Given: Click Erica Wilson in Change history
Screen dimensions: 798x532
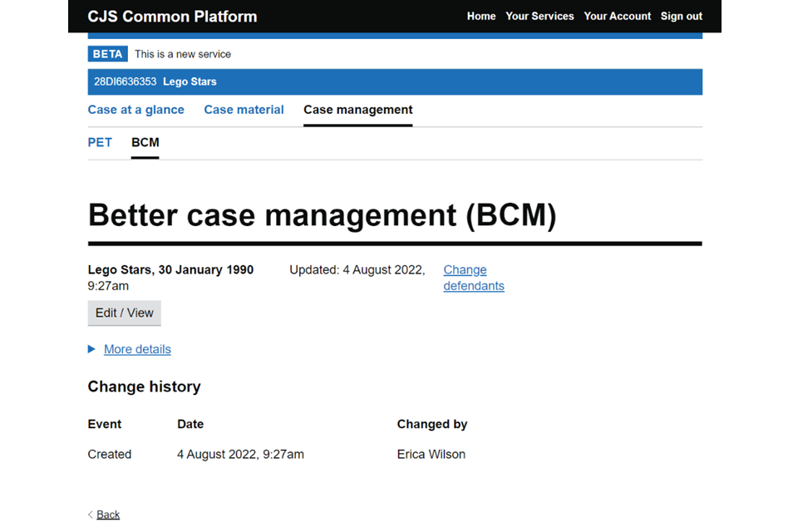Looking at the screenshot, I should pos(431,454).
